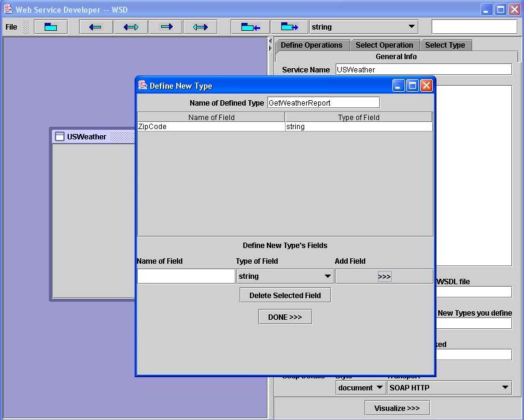Switch to the Define Operations tab
524x420 pixels.
pos(312,45)
